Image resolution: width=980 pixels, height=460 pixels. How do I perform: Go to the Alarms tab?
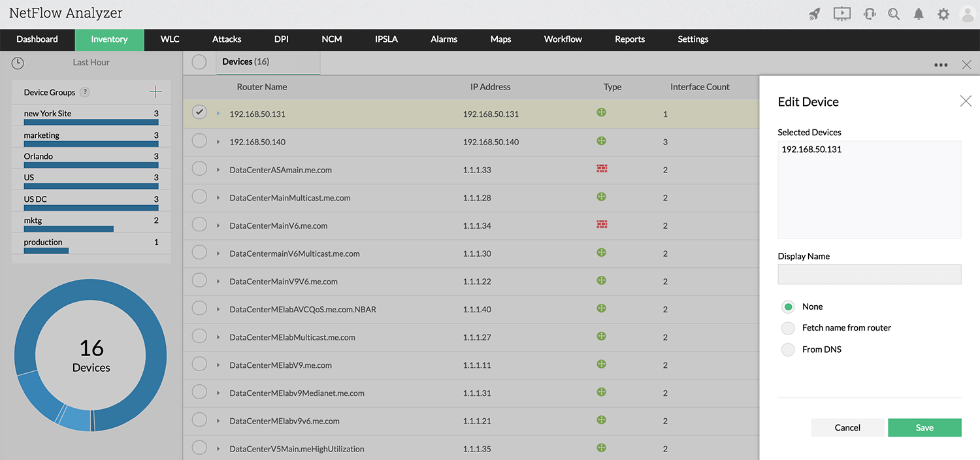444,39
